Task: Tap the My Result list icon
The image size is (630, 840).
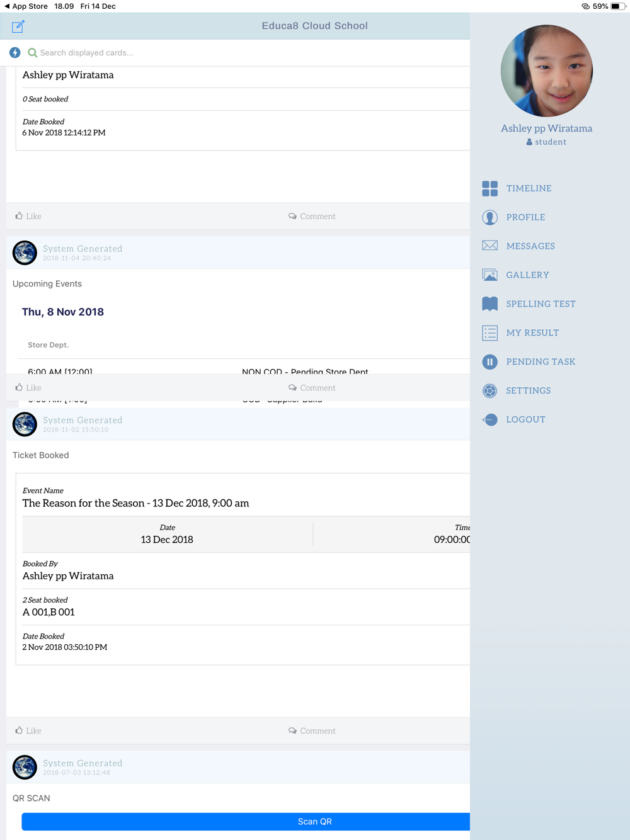Action: pos(490,333)
